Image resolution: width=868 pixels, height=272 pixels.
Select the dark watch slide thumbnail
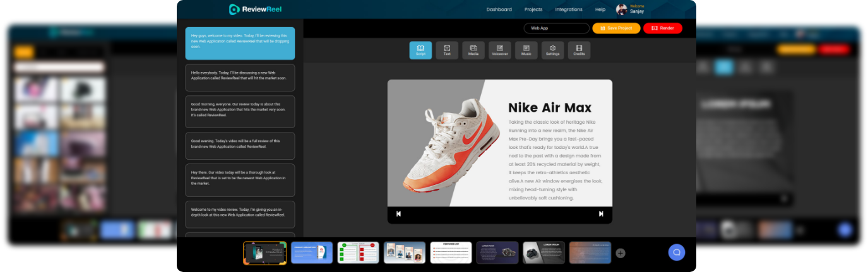497,252
